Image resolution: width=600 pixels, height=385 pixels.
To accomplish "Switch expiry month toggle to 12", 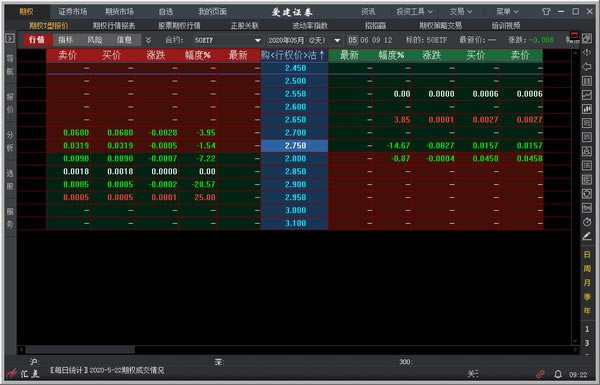I will [x=388, y=40].
